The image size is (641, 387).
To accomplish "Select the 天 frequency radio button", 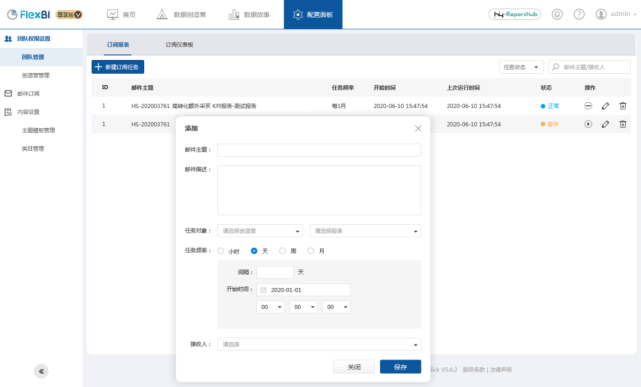I will pos(254,251).
